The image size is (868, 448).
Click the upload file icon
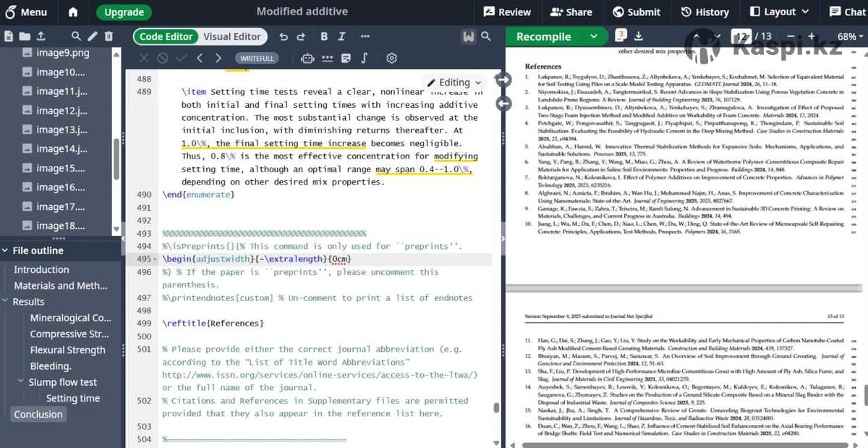41,36
